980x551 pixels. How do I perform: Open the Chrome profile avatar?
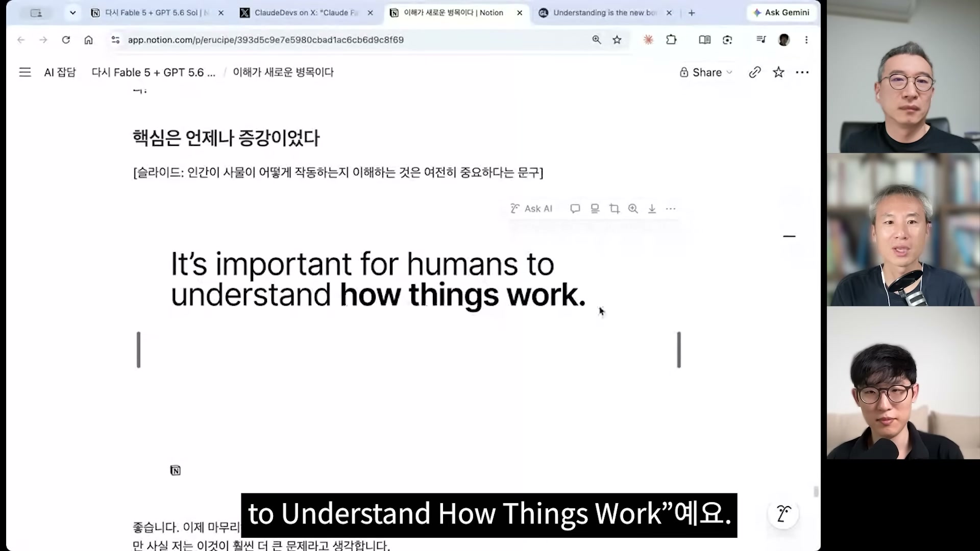pyautogui.click(x=784, y=40)
